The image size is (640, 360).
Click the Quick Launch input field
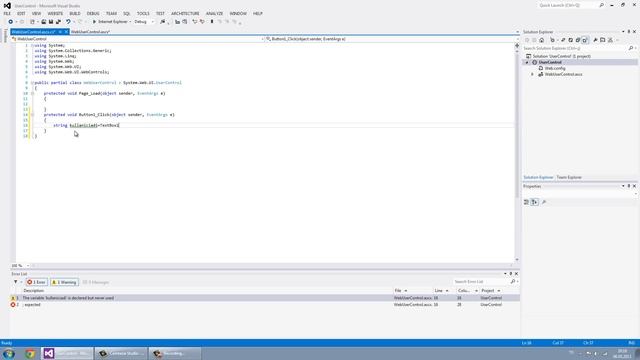point(567,5)
